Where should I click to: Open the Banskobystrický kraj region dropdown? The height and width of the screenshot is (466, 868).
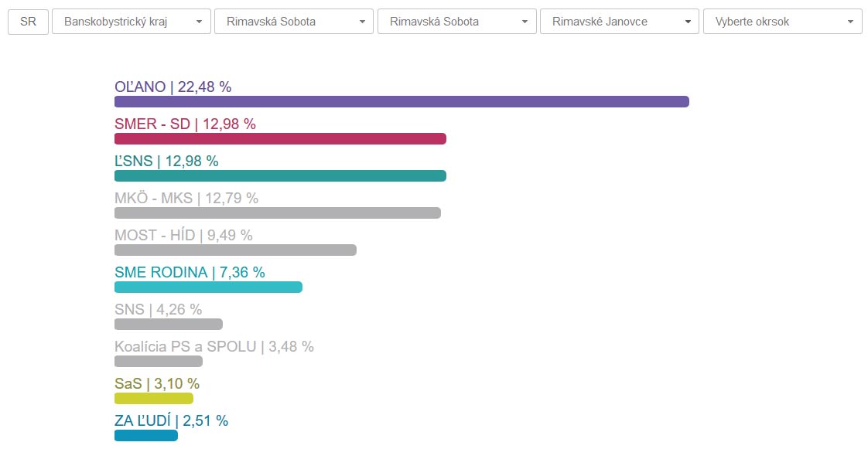click(x=131, y=22)
